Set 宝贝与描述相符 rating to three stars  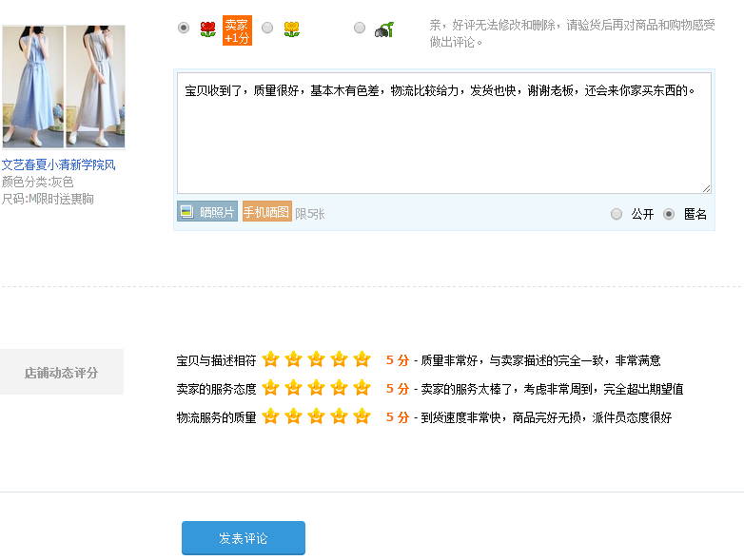316,359
